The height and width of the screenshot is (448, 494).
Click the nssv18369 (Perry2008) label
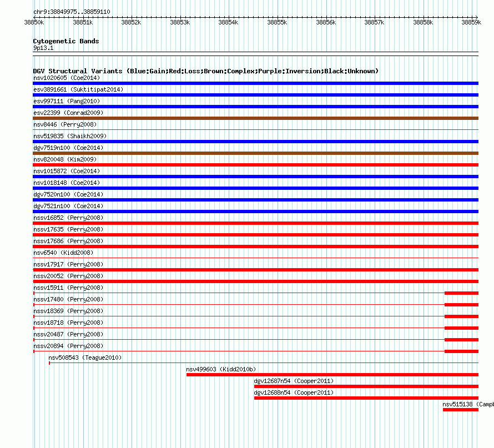point(68,311)
